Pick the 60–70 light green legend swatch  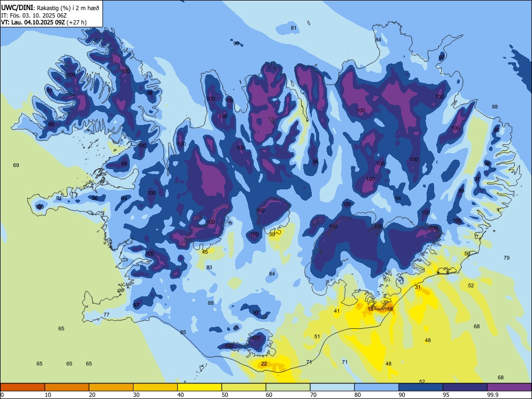[x=288, y=387]
